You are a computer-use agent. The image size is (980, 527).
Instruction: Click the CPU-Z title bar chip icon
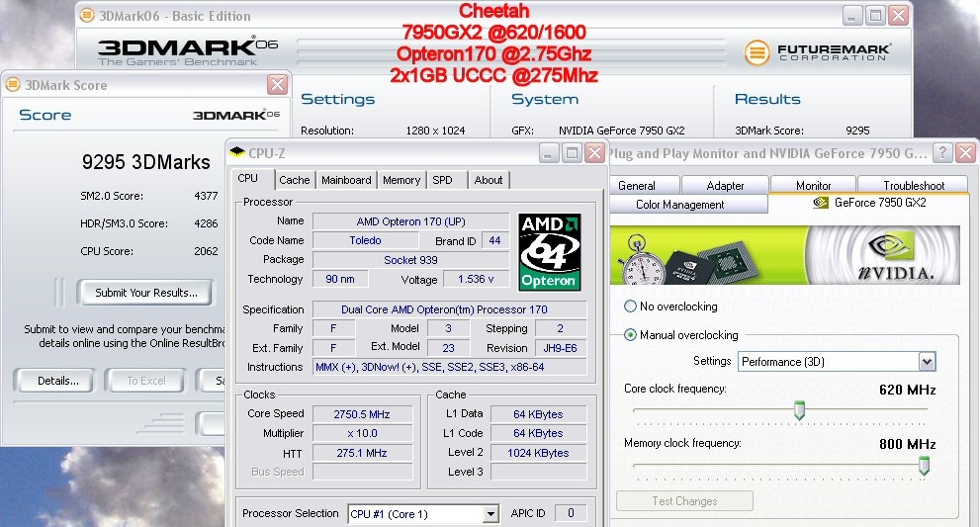coord(237,152)
